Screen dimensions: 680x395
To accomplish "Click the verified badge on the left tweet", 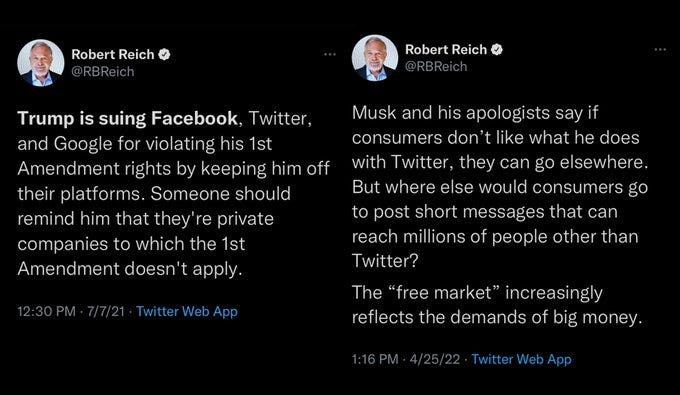I will coord(164,54).
